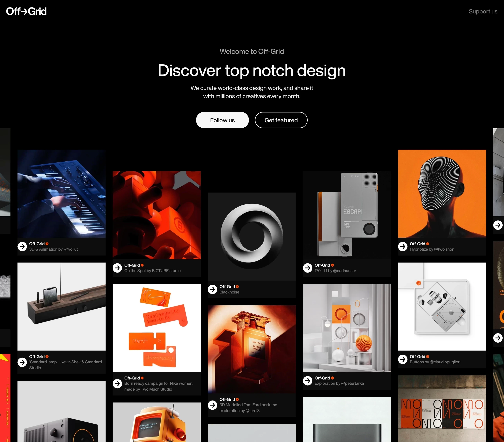Open the orange Hypnotize head artwork thumbnail

tap(442, 194)
